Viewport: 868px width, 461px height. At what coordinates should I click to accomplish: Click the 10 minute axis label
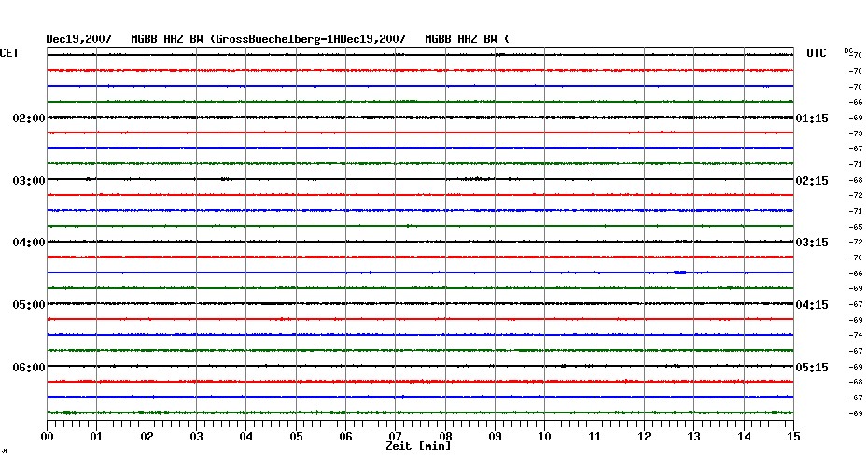click(545, 437)
